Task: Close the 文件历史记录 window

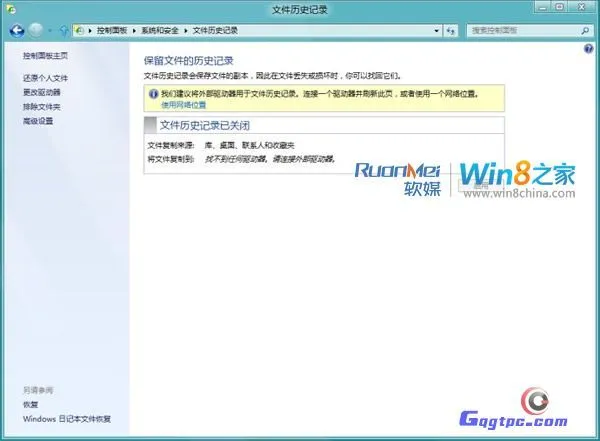Action: pyautogui.click(x=582, y=6)
